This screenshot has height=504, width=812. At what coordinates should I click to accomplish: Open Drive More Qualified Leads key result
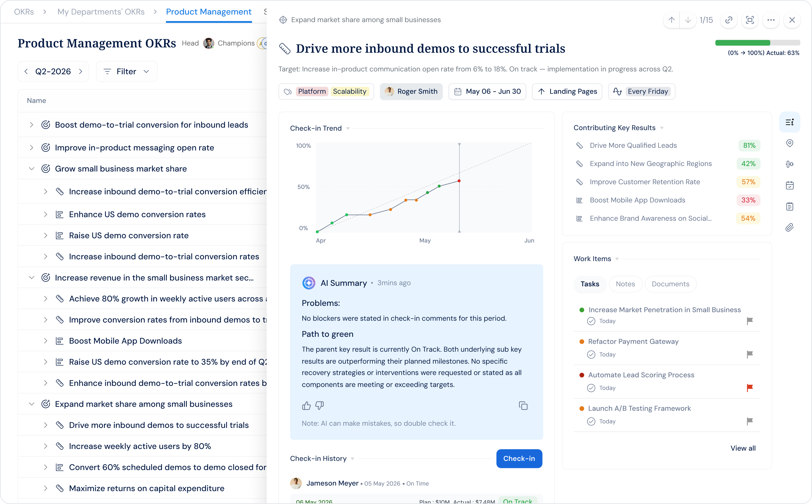point(633,145)
